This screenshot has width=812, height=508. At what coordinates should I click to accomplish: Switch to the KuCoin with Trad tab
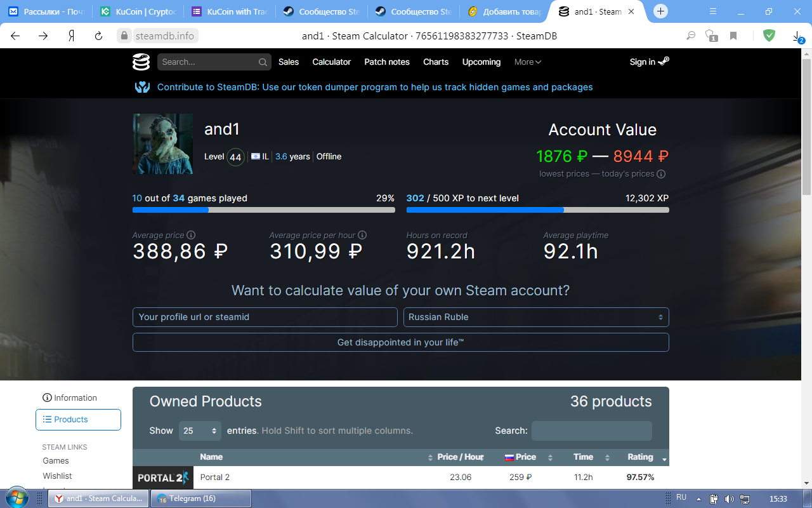(229, 11)
